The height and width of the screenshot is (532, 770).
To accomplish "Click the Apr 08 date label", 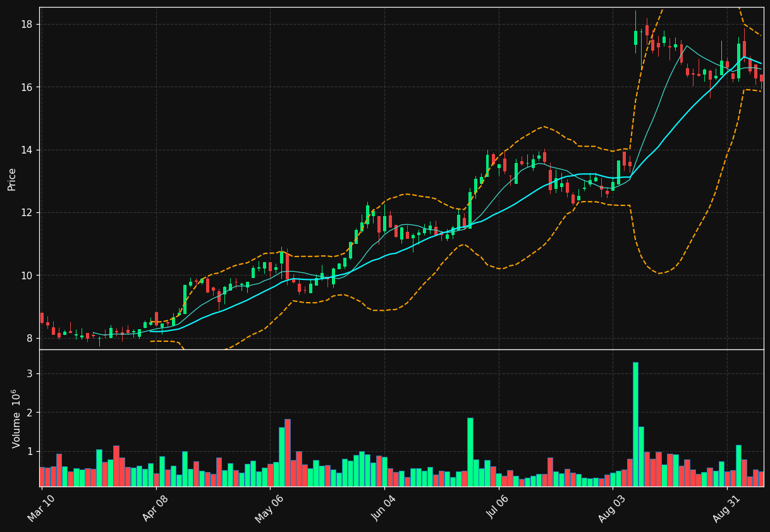I will (156, 508).
